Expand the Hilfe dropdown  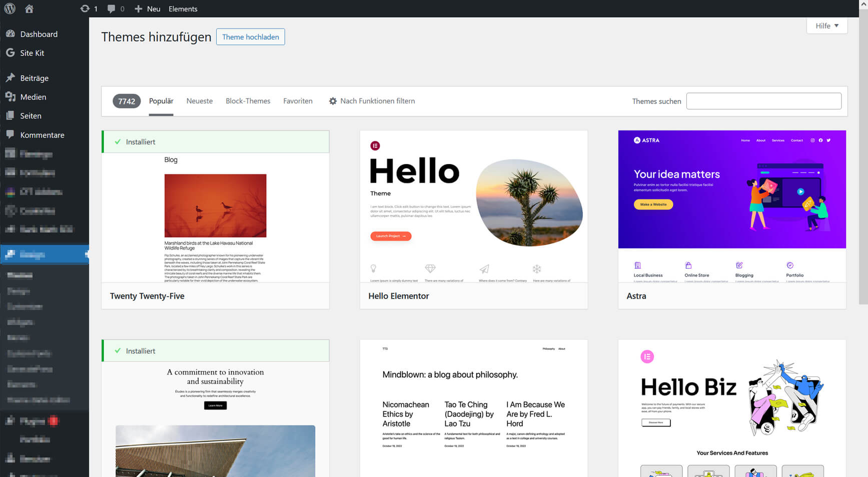[826, 26]
